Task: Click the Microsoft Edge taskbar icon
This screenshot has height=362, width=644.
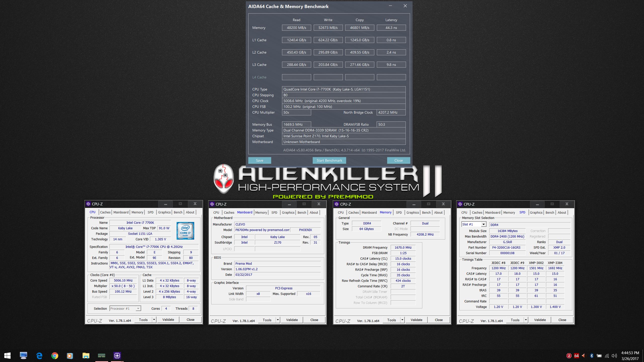Action: pos(39,355)
